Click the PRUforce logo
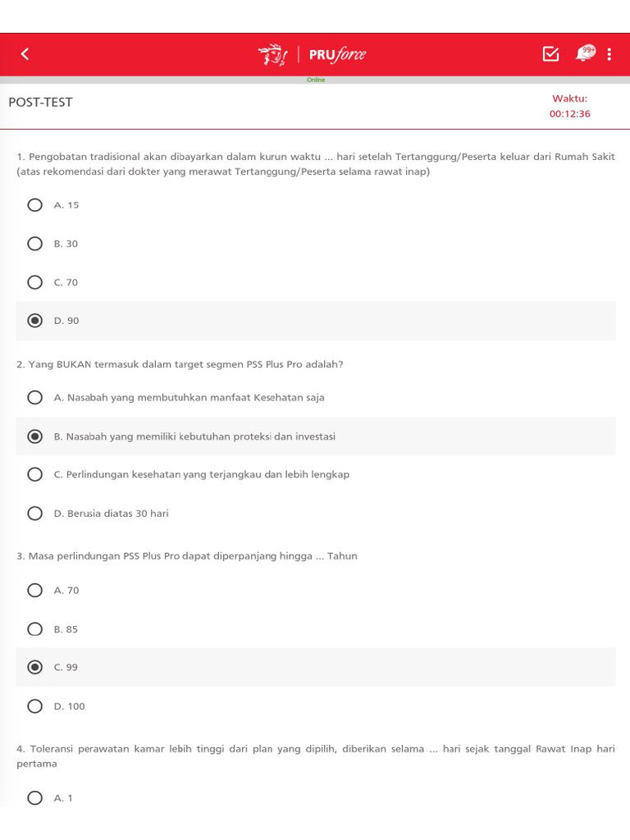The width and height of the screenshot is (630, 840). tap(313, 55)
